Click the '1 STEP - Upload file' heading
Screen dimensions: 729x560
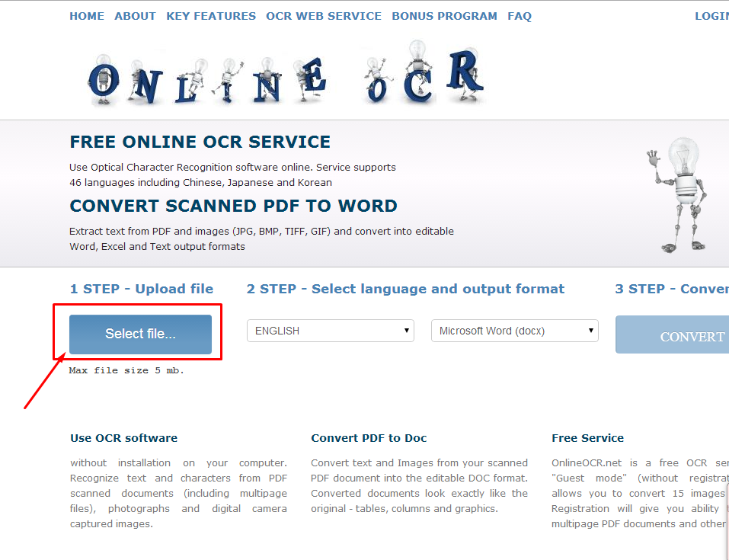pyautogui.click(x=142, y=289)
